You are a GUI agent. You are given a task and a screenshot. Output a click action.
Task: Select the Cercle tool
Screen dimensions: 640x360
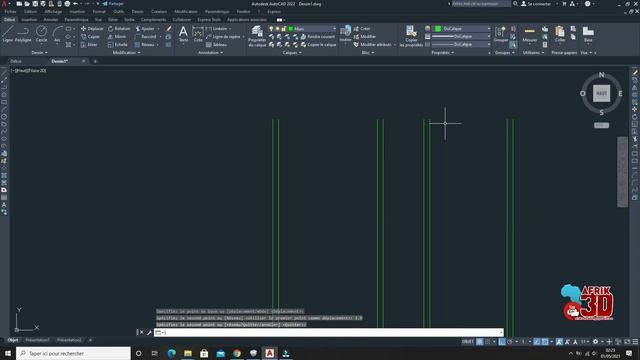[x=41, y=34]
